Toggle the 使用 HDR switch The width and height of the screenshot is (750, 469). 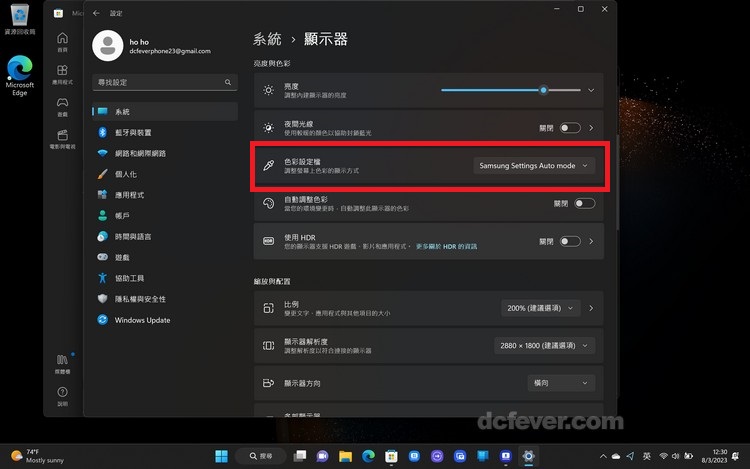click(x=570, y=241)
